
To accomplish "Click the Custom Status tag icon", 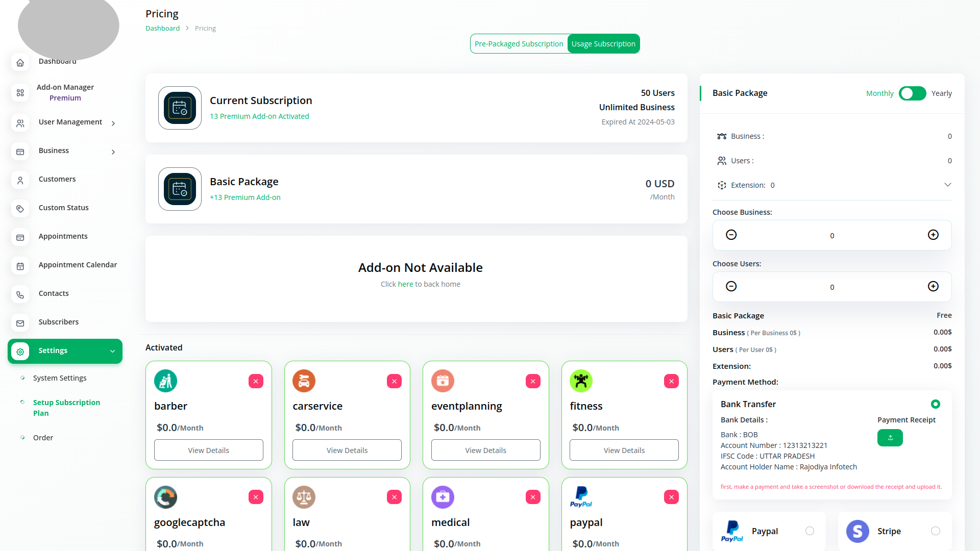I will click(x=20, y=209).
